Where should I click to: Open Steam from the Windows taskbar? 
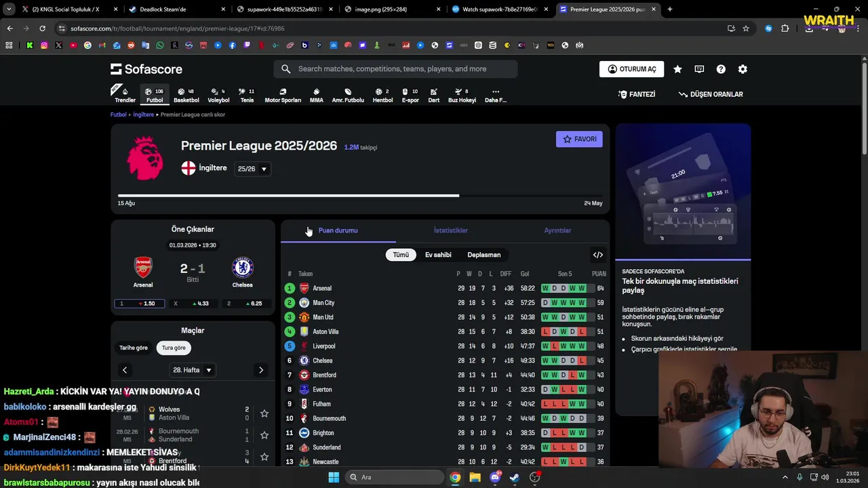click(515, 477)
